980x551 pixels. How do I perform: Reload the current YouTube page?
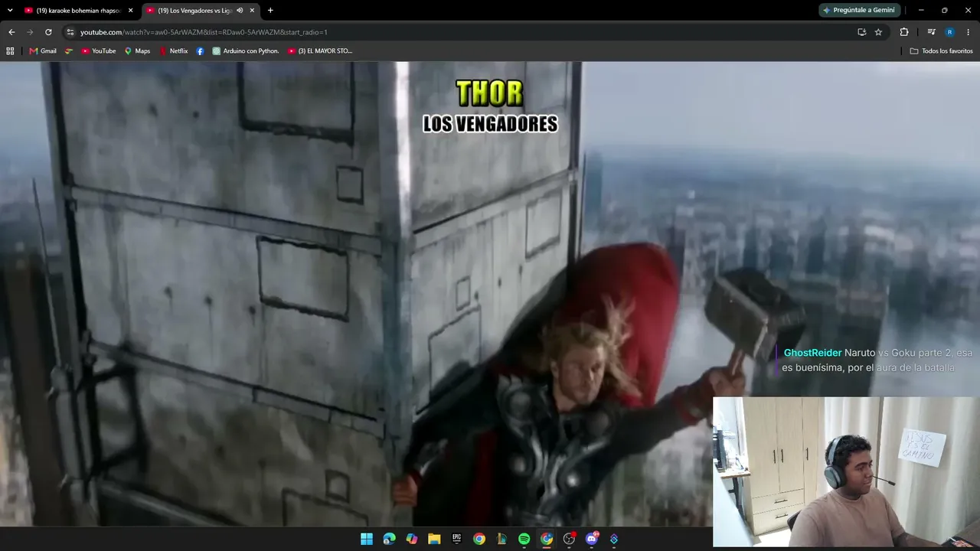click(48, 32)
